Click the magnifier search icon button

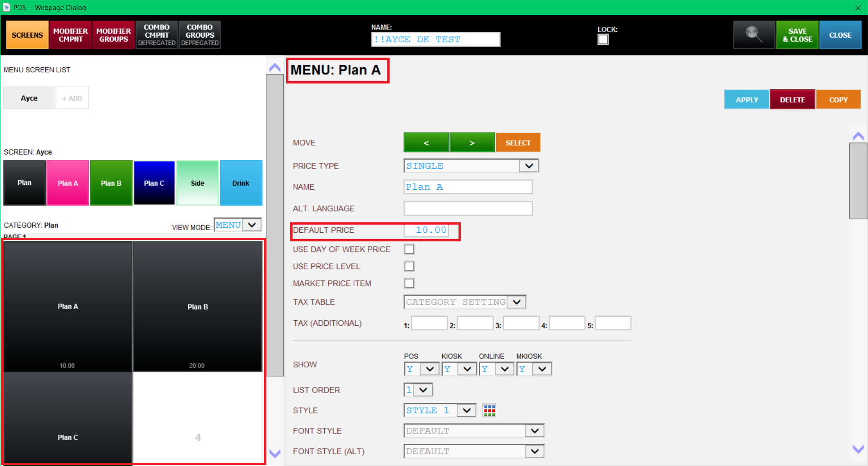pyautogui.click(x=754, y=34)
